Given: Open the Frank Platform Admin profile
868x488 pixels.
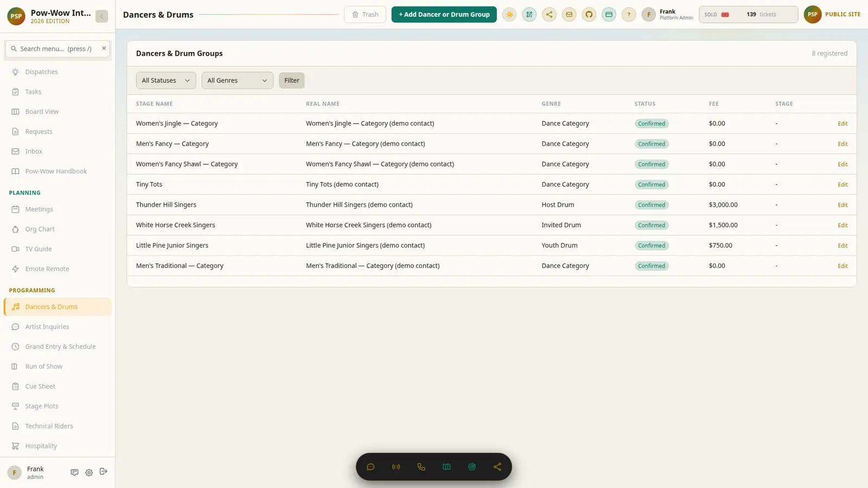Looking at the screenshot, I should tap(667, 15).
